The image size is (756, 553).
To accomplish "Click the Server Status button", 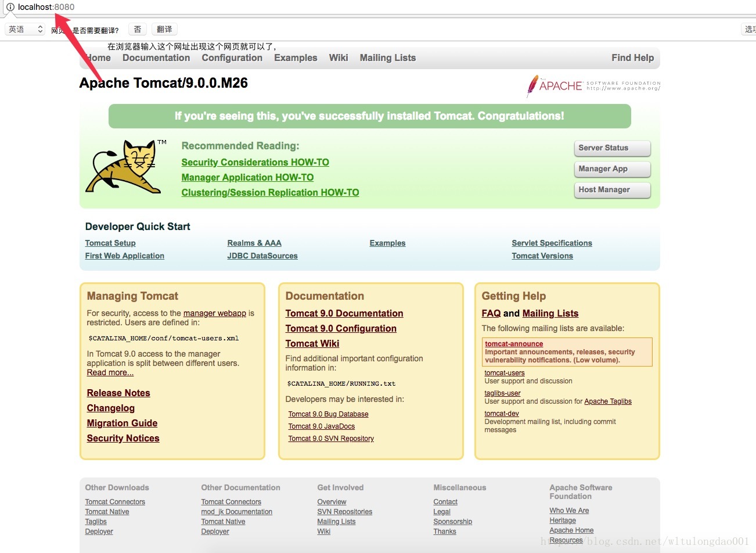I will point(613,148).
